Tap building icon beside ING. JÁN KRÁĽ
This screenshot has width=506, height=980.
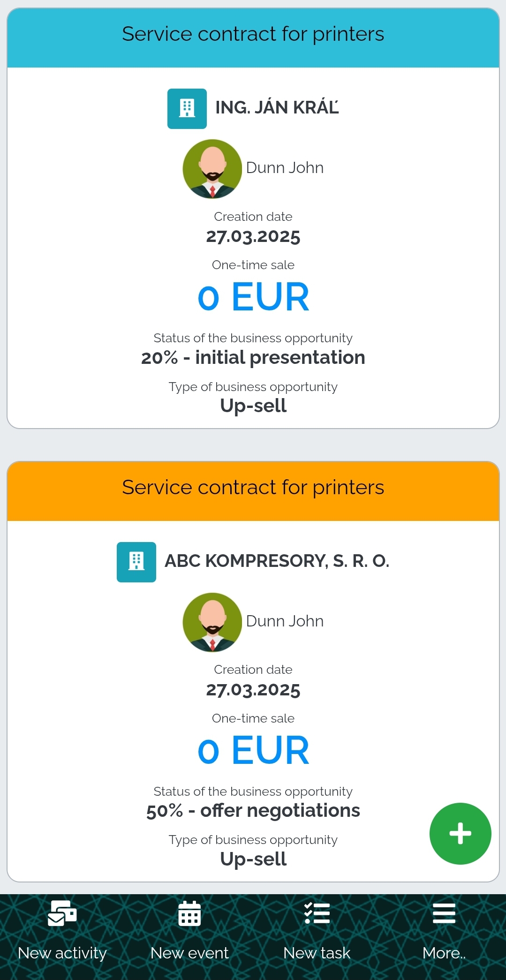187,108
